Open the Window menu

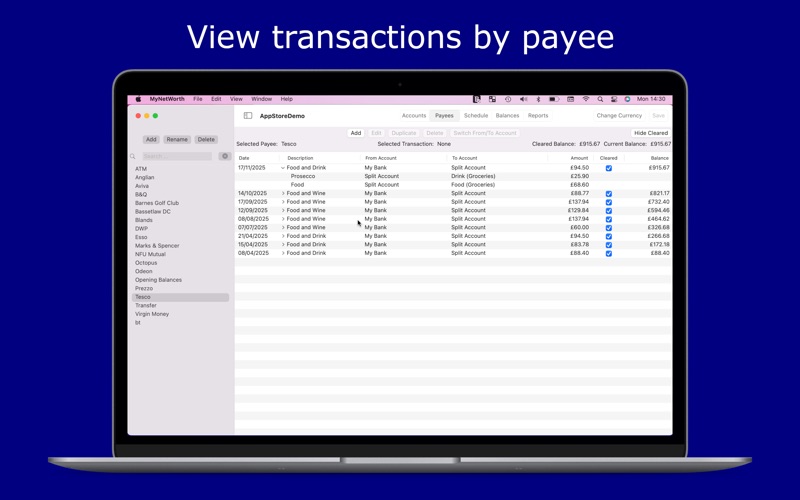[x=261, y=99]
